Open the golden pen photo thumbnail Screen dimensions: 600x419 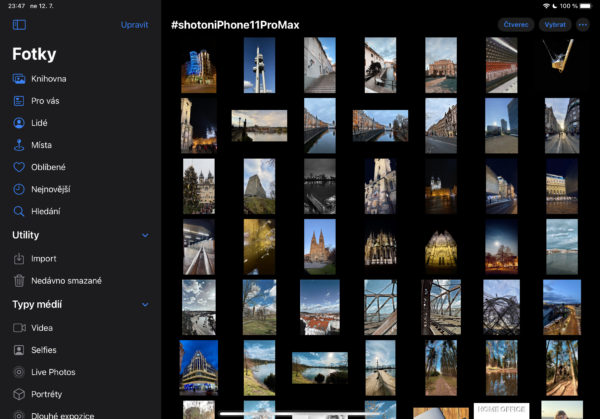coord(560,57)
